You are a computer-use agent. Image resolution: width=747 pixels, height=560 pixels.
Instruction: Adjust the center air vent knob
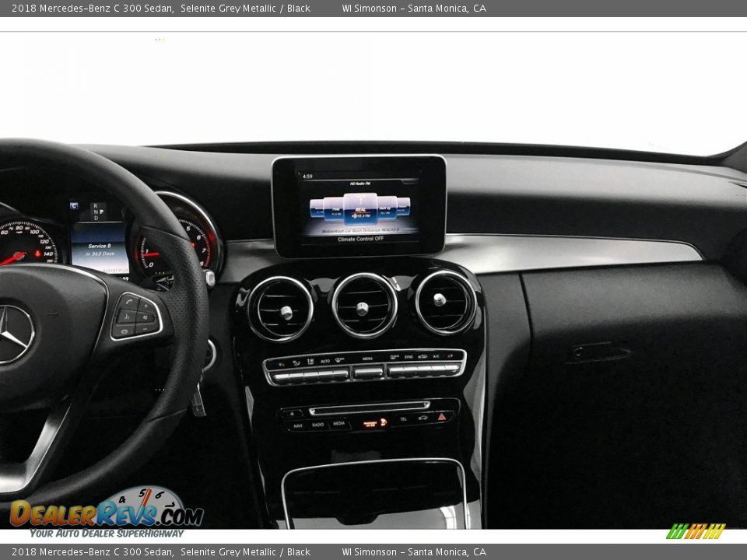[363, 308]
